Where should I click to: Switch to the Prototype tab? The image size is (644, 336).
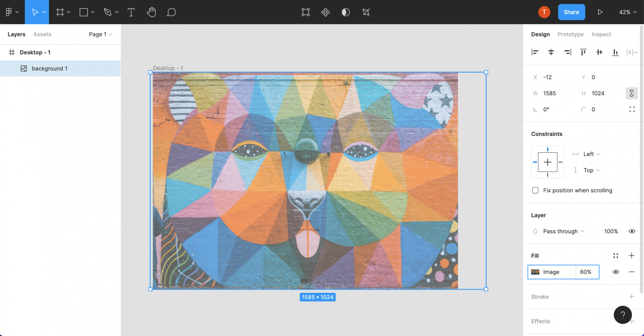(570, 34)
